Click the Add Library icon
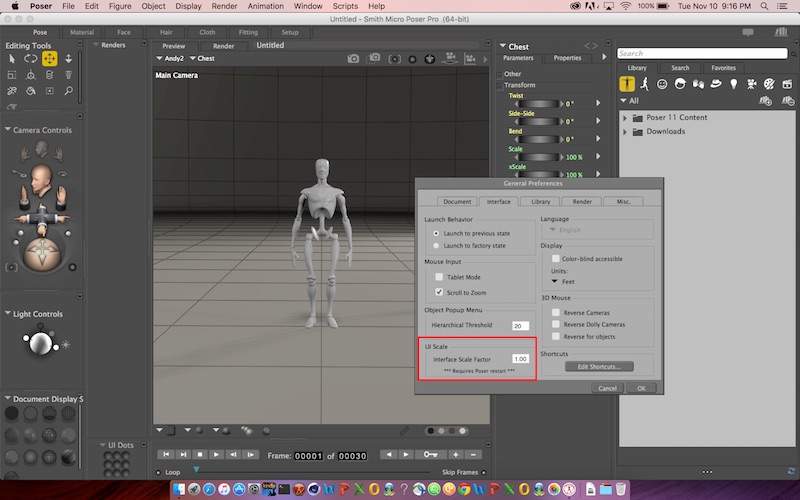This screenshot has width=800, height=500. (765, 101)
